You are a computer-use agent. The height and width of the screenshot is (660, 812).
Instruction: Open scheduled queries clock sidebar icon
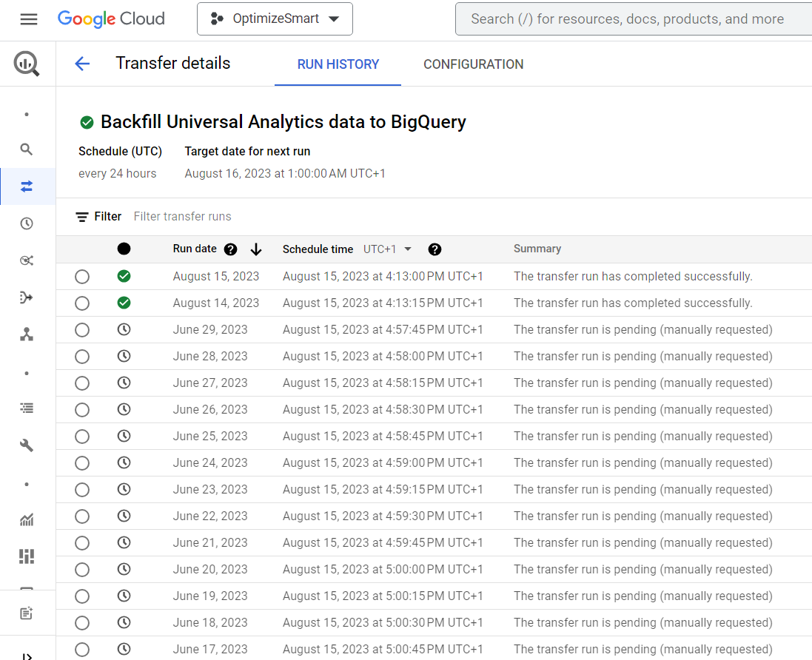27,223
